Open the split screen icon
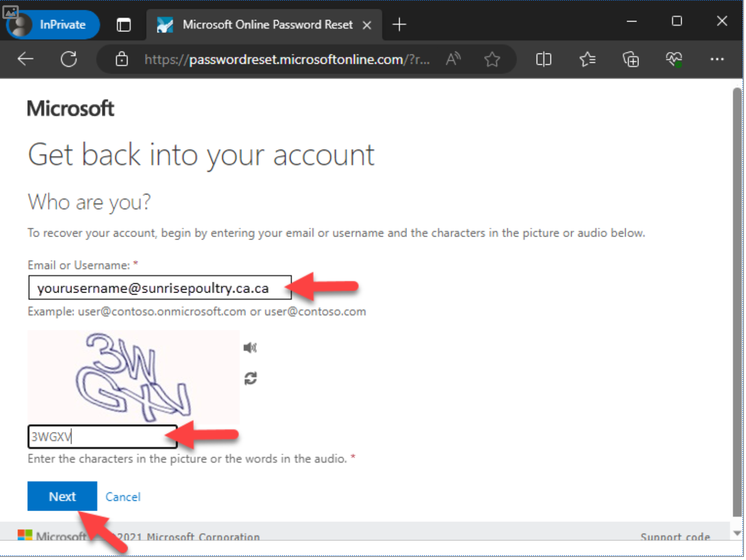This screenshot has width=746, height=560. click(x=543, y=60)
